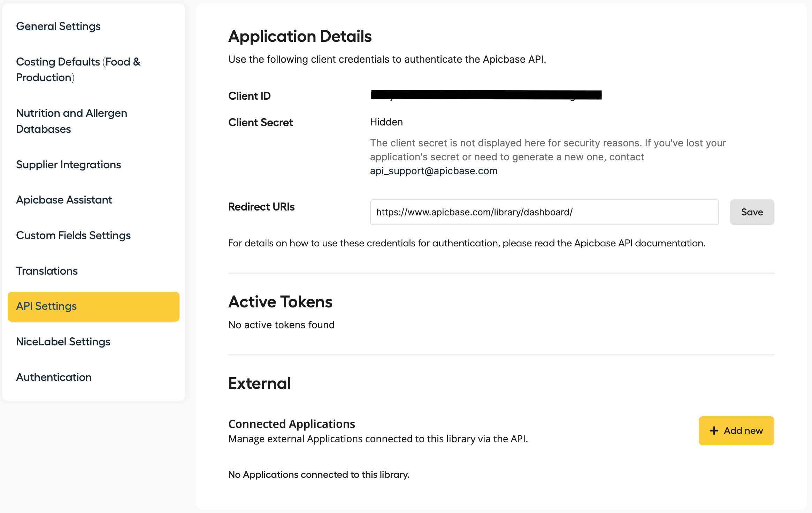Go to Nutrition and Allergen Databases
Screen dimensions: 812x513
71,121
